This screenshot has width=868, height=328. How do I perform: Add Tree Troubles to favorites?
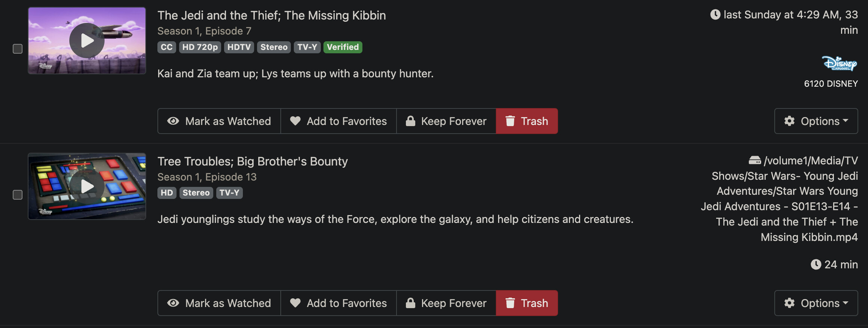pos(338,303)
